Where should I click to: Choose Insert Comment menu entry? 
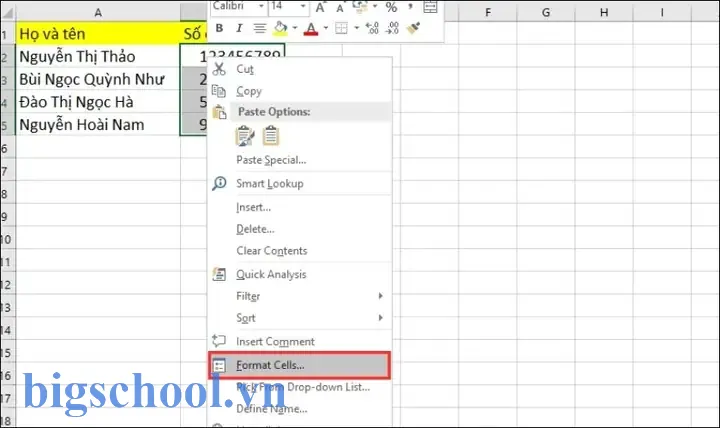pos(300,342)
